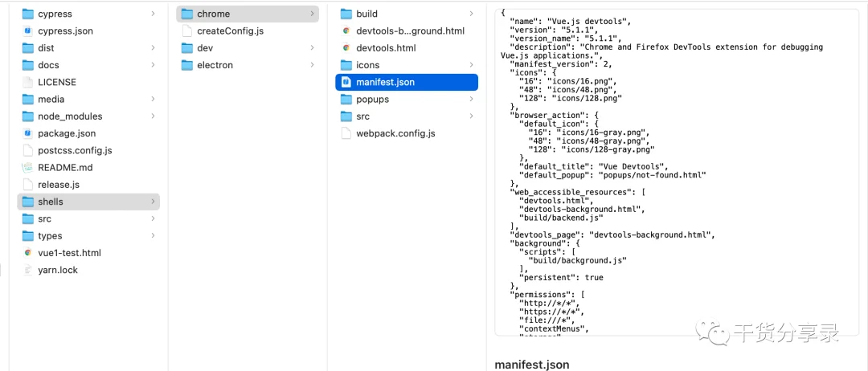Viewport: 868px width, 371px height.
Task: Expand the popups folder chevron
Action: [x=471, y=100]
